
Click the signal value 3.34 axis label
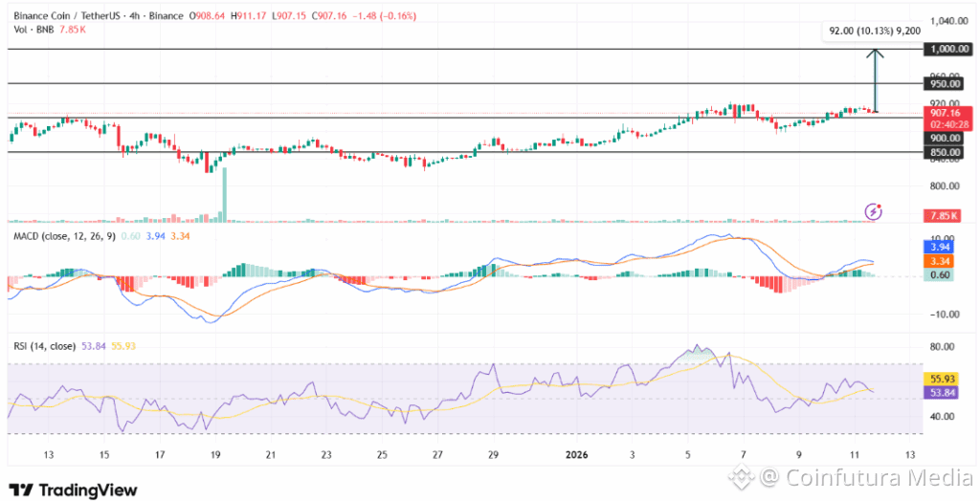938,261
